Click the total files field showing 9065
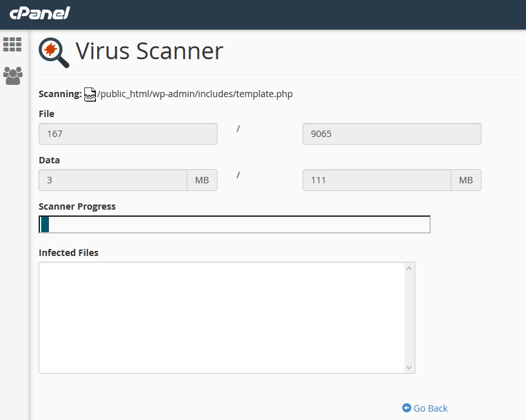The image size is (526, 420). [x=392, y=134]
